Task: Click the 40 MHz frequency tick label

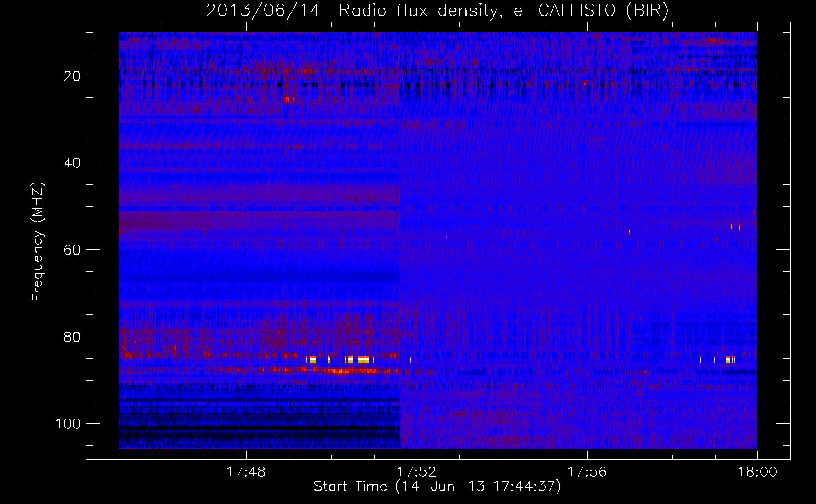Action: coord(73,163)
